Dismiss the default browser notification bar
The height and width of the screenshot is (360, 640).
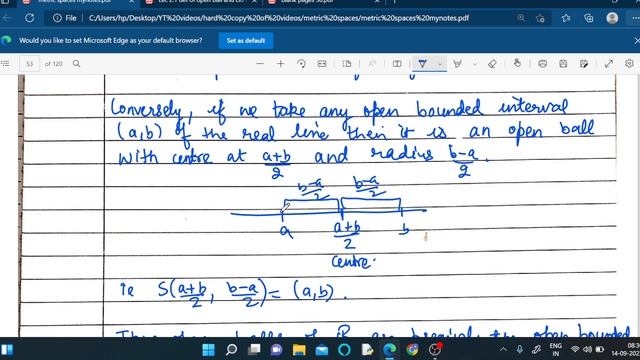[636, 40]
